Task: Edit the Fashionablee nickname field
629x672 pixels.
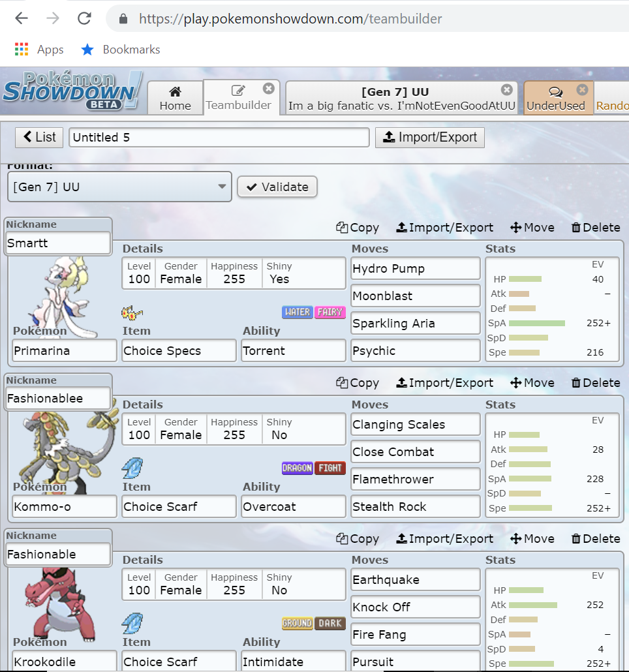Action: [58, 398]
